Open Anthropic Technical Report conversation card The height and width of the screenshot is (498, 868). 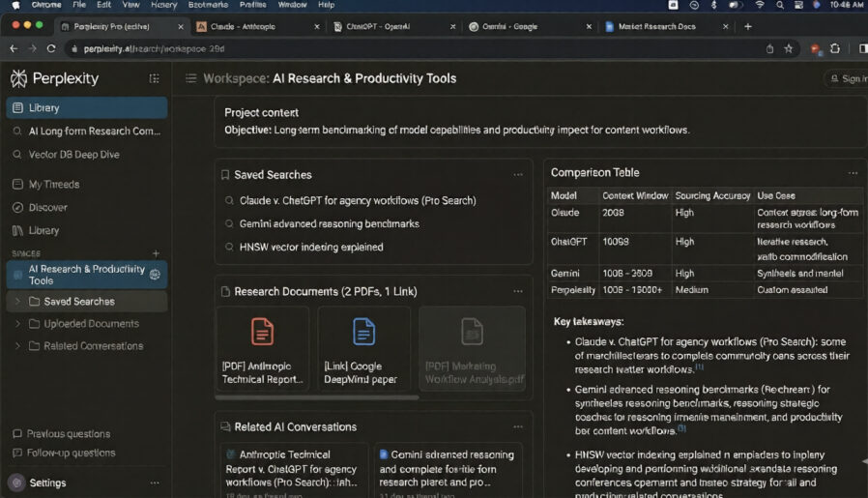coord(294,469)
